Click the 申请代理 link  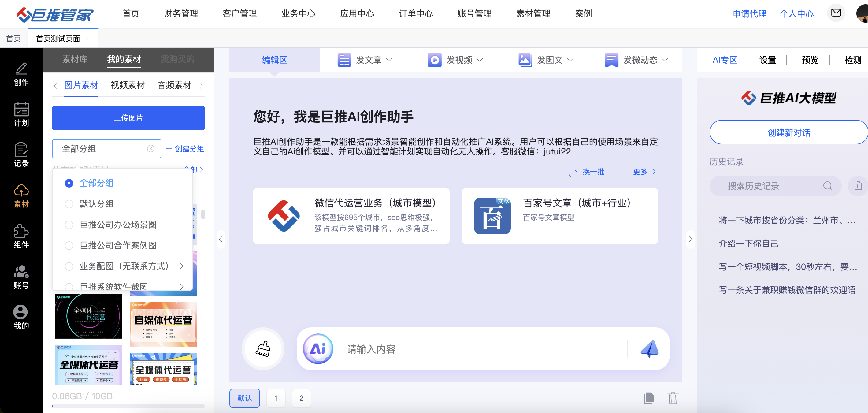tap(749, 13)
